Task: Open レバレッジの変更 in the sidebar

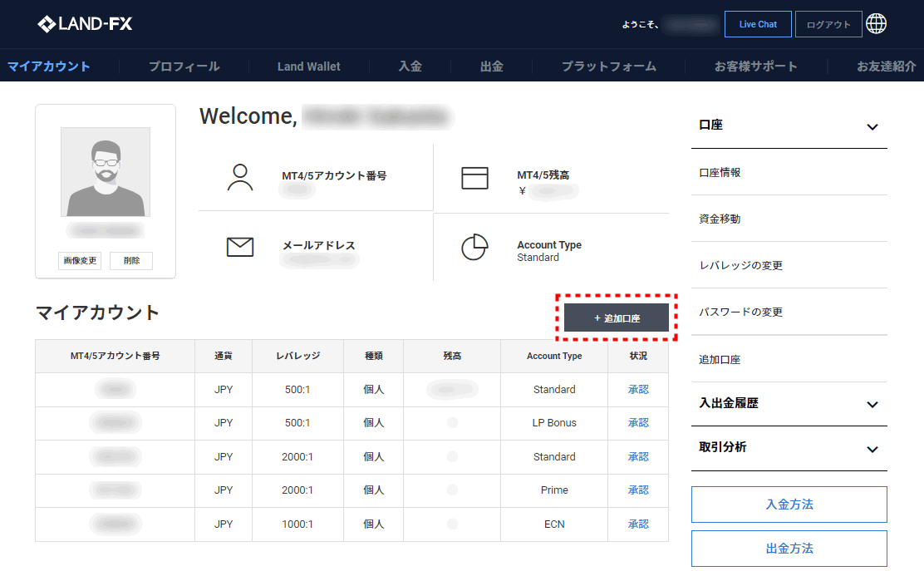Action: click(740, 265)
